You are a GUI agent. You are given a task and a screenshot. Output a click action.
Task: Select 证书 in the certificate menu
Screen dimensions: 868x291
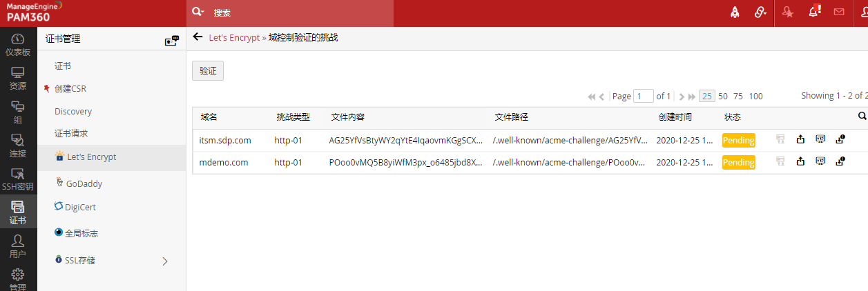(63, 66)
